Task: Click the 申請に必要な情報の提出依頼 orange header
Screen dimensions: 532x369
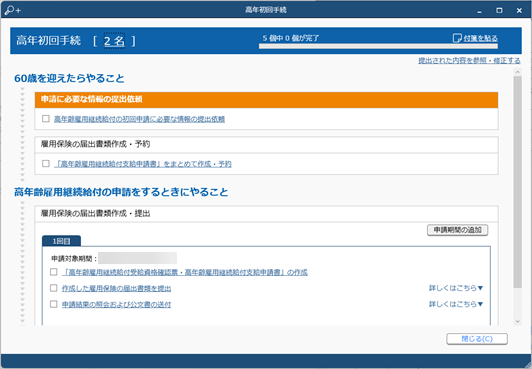Action: pyautogui.click(x=266, y=100)
